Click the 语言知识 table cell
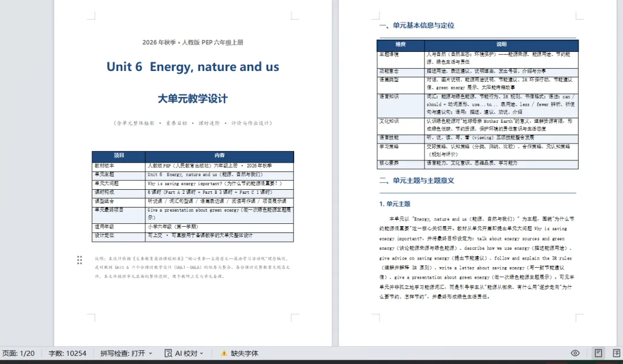This screenshot has height=364, width=623. point(400,106)
